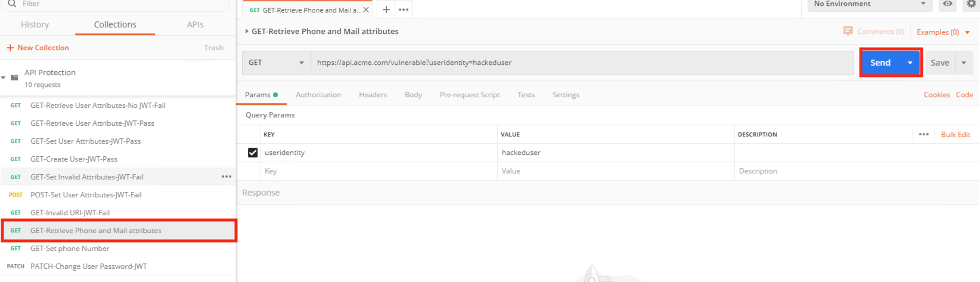This screenshot has width=980, height=282.
Task: Switch to the Authorization tab
Action: pos(318,95)
